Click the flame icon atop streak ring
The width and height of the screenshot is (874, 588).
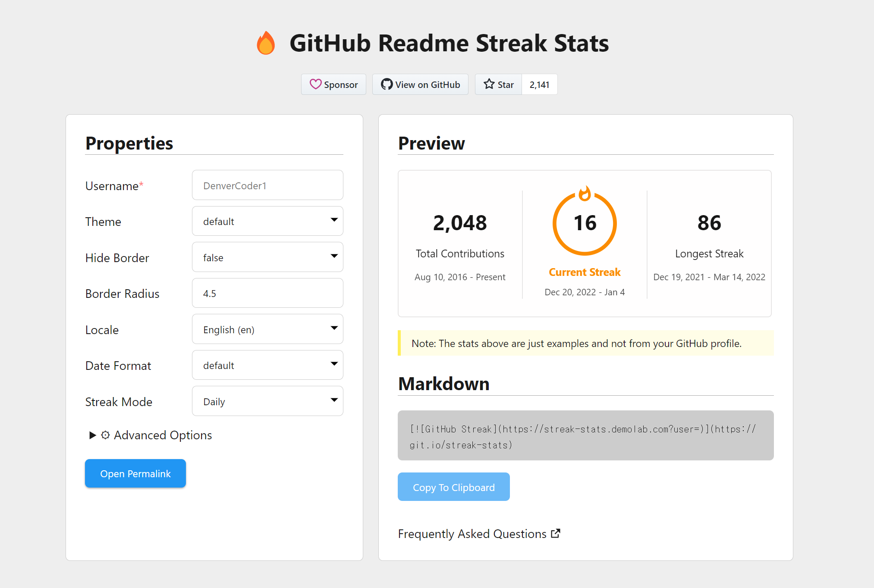coord(585,194)
